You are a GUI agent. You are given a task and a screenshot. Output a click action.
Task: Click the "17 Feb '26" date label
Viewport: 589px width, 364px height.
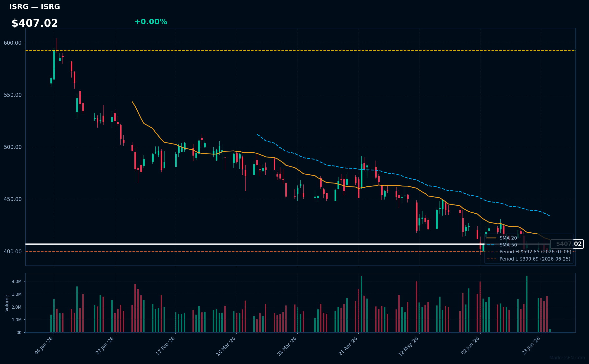click(166, 345)
